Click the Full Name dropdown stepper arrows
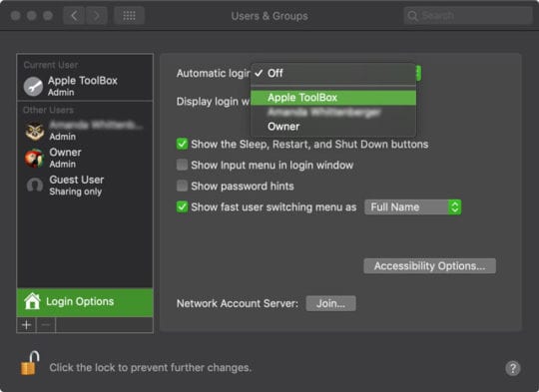The height and width of the screenshot is (392, 539). 455,207
